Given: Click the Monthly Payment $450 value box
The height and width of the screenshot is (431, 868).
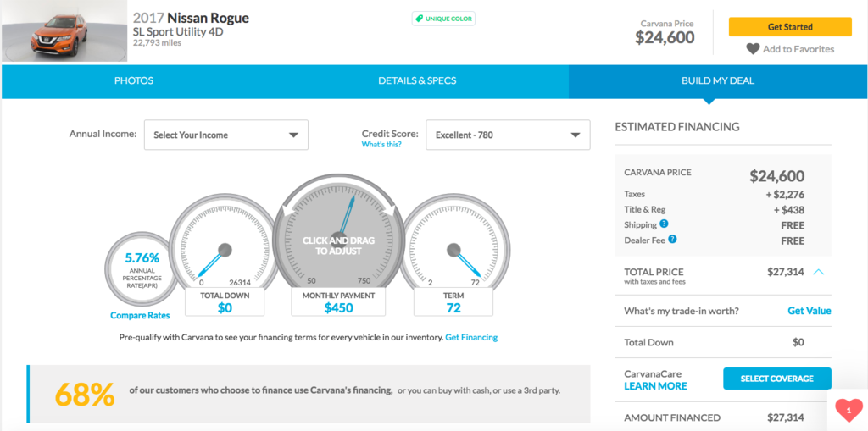Looking at the screenshot, I should coord(339,302).
